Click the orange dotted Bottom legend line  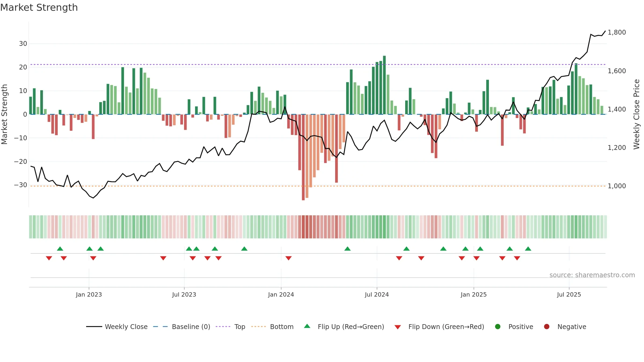click(259, 327)
